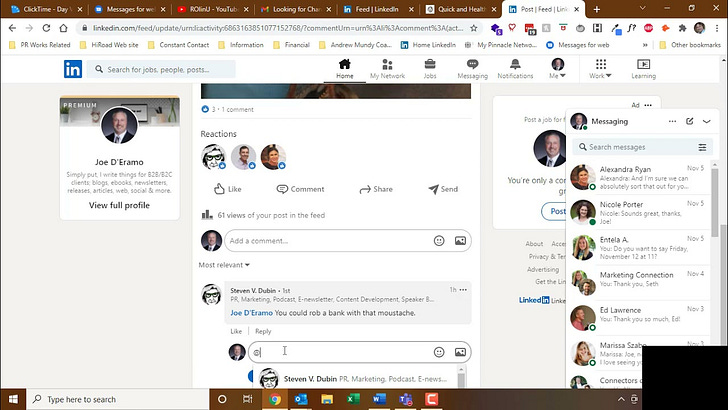728x410 pixels.
Task: Collapse the Messaging panel
Action: coord(707,121)
